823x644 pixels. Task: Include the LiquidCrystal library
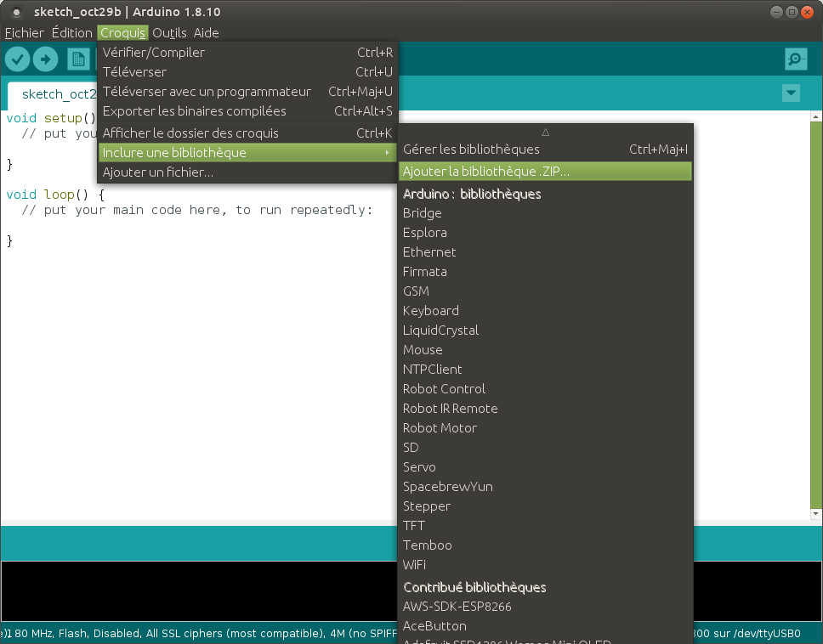pyautogui.click(x=440, y=330)
